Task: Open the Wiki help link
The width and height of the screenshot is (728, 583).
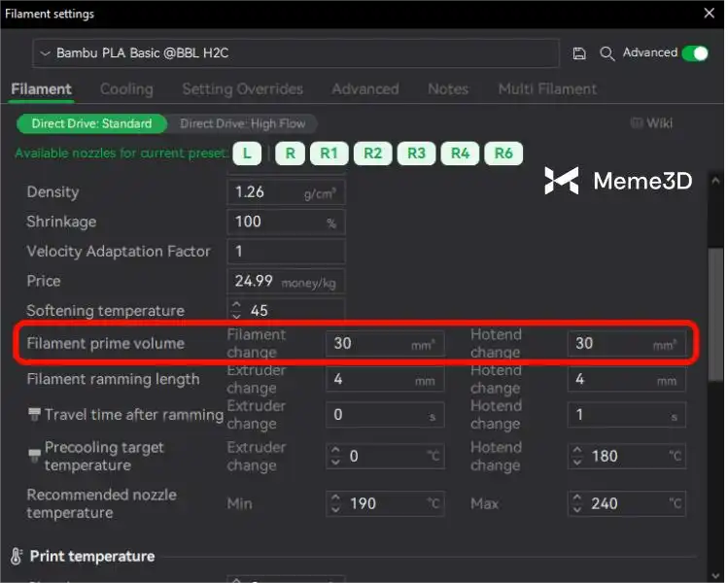Action: [651, 123]
